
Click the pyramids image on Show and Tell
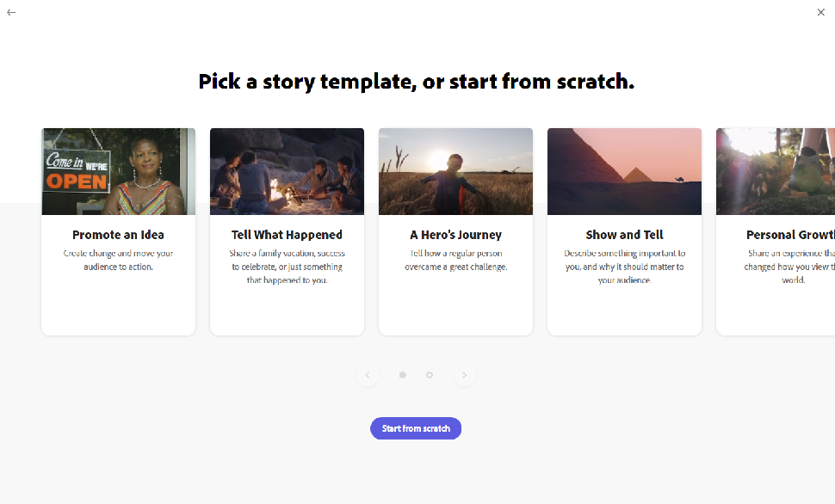coord(624,171)
